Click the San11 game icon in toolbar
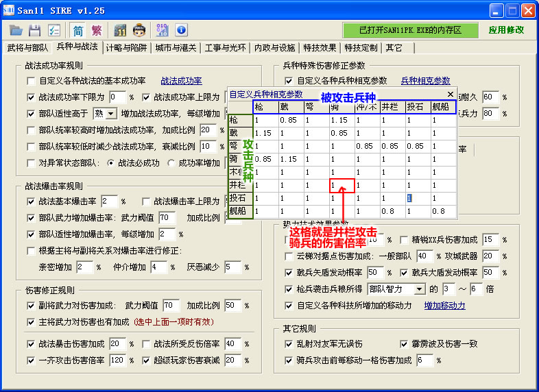 [x=121, y=30]
